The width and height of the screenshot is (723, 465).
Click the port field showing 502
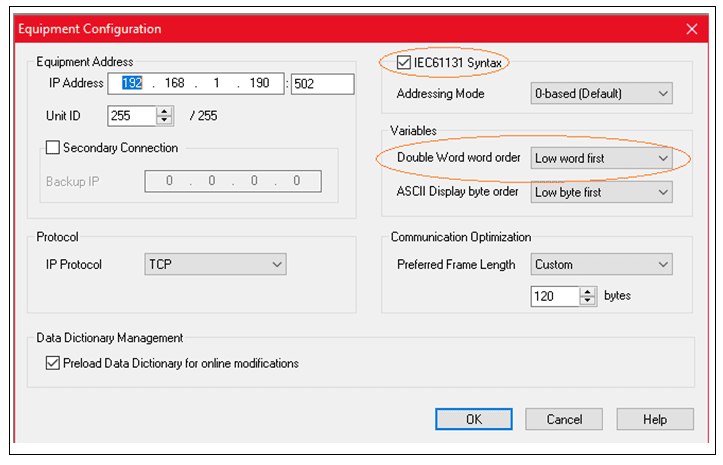[323, 84]
